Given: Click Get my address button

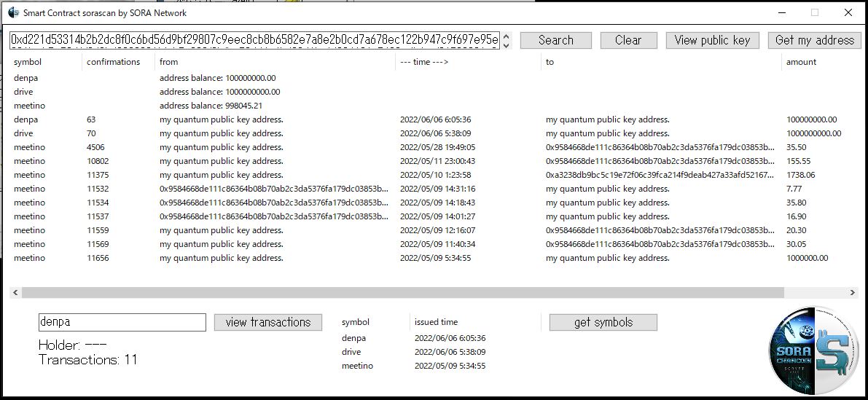Looking at the screenshot, I should [x=815, y=40].
